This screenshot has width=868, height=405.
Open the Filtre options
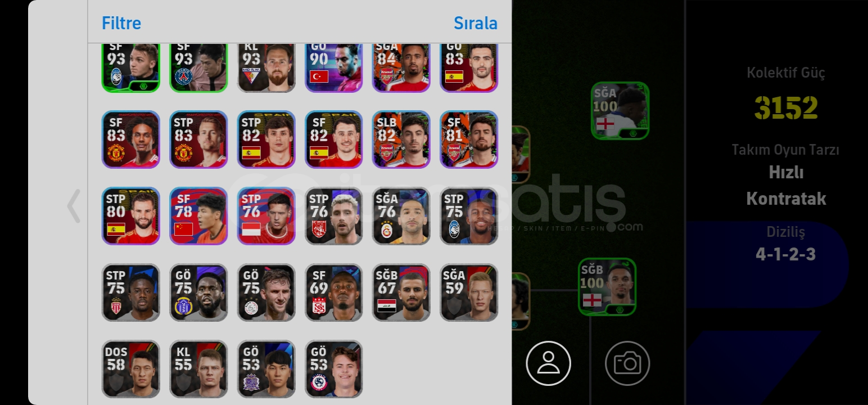click(121, 23)
